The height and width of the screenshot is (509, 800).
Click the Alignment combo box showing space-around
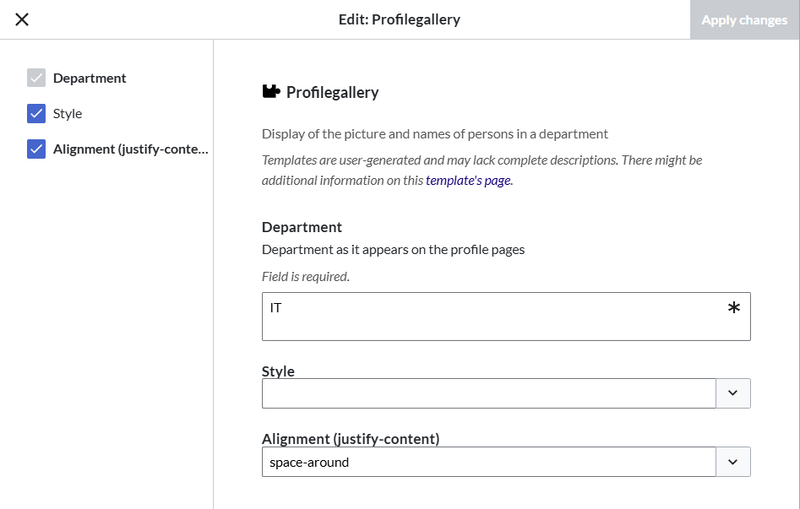(489, 462)
